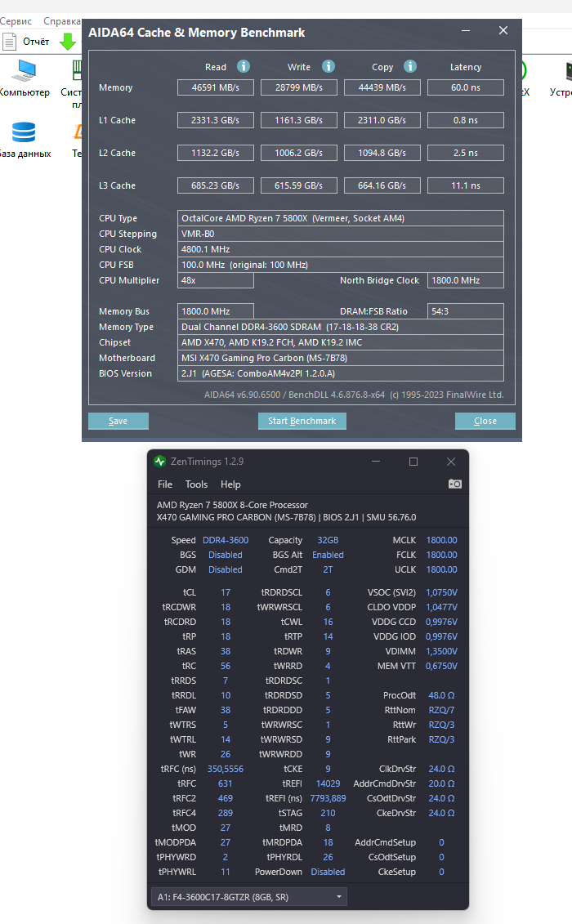This screenshot has width=572, height=924.
Task: Click the AddrCmdDrvStr value 20.0 Ω
Action: (x=442, y=783)
